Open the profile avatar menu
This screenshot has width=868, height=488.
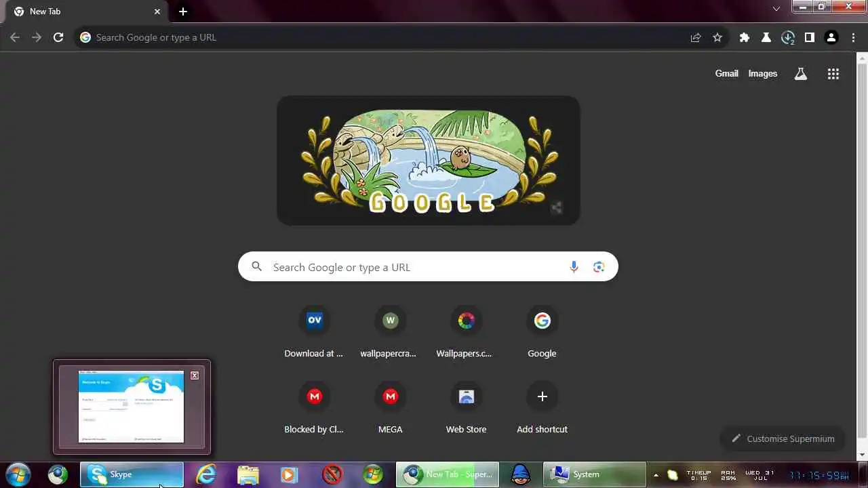coord(831,37)
